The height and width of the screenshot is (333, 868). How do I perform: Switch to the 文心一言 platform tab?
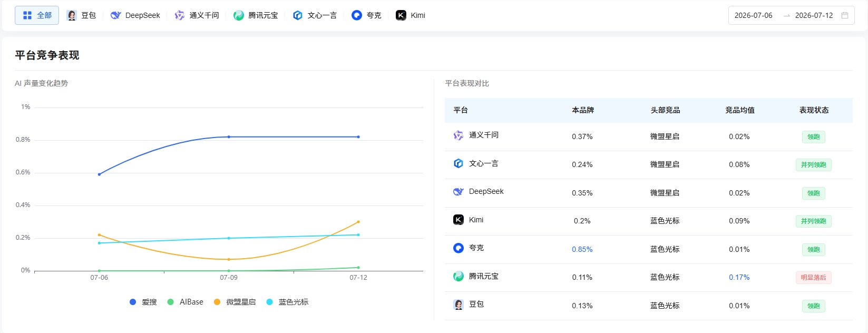[315, 15]
